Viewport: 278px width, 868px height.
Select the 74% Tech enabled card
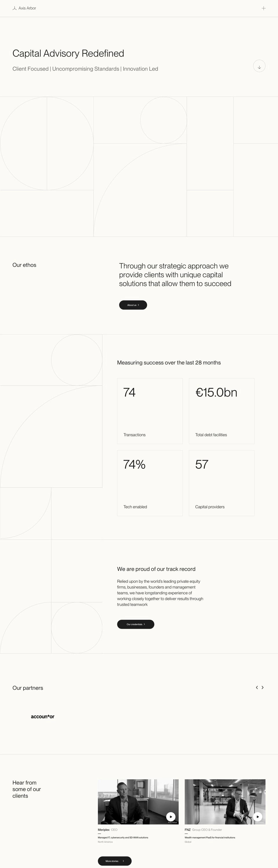point(150,483)
